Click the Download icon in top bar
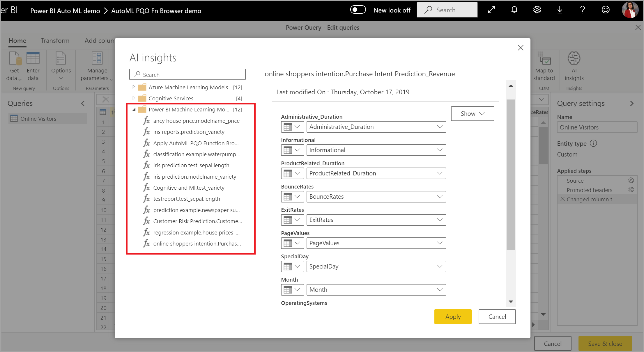This screenshot has height=352, width=644. click(560, 10)
